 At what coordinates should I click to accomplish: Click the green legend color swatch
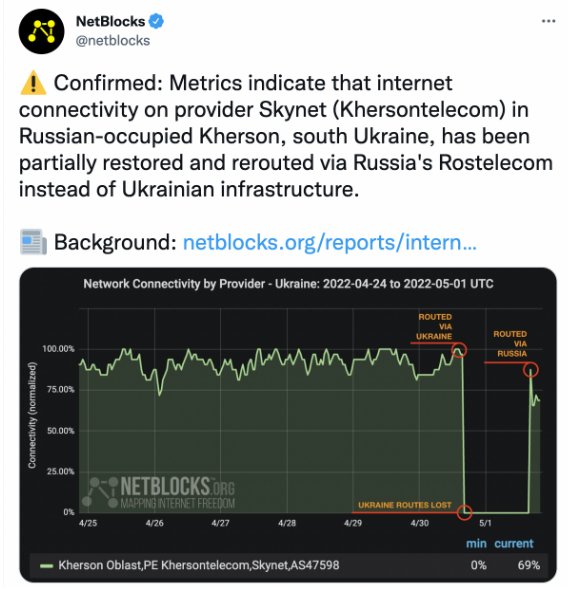[46, 566]
